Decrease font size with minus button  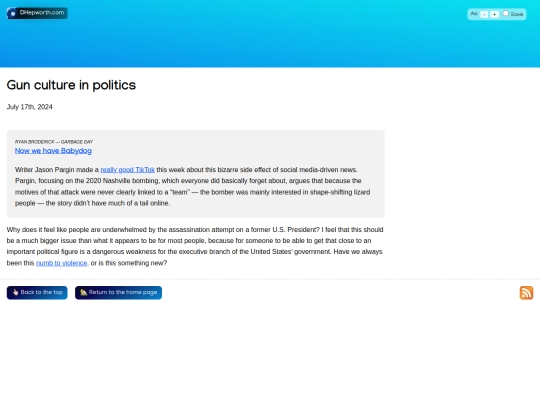(x=484, y=14)
